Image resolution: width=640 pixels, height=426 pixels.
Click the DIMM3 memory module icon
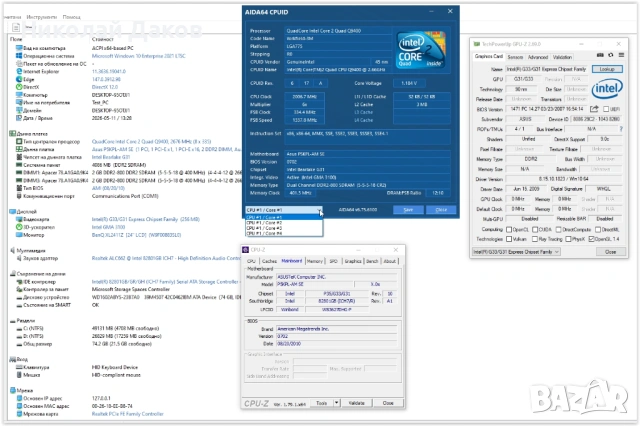point(19,180)
